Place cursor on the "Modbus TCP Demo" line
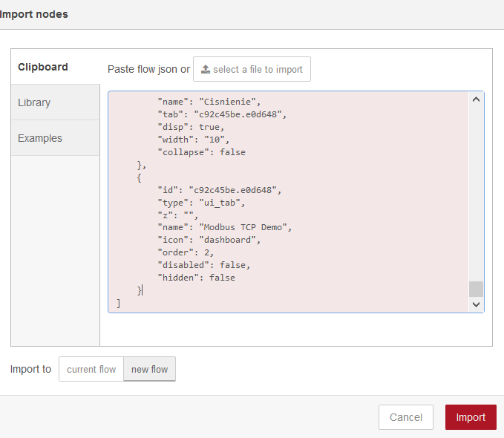 click(225, 227)
